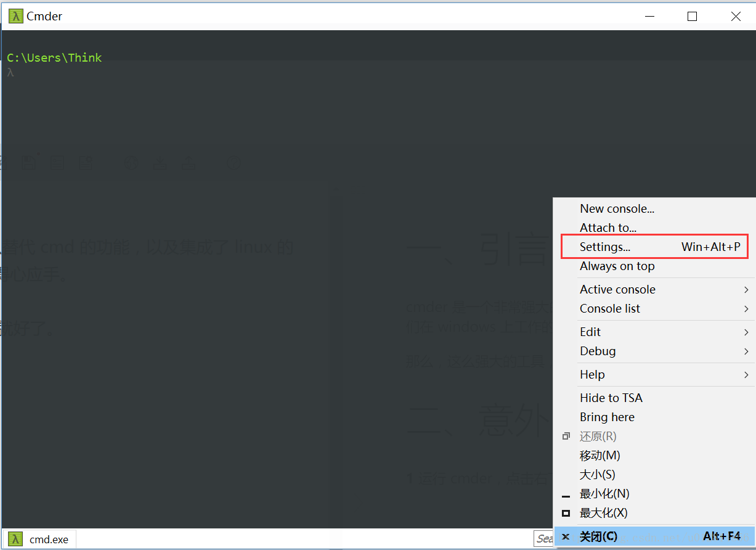Choose New console... from the context menu
The width and height of the screenshot is (756, 550).
[x=654, y=208]
